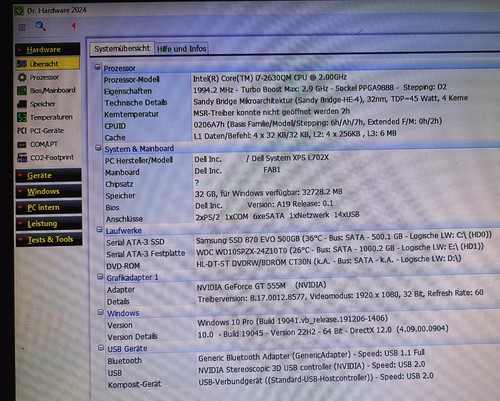Collapse the System & Mainboard group
This screenshot has width=500, height=401.
click(98, 147)
